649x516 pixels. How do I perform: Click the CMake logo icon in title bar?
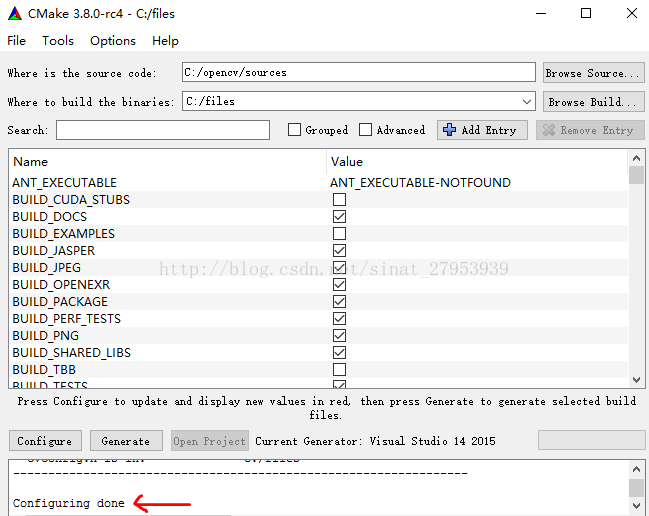pyautogui.click(x=15, y=14)
